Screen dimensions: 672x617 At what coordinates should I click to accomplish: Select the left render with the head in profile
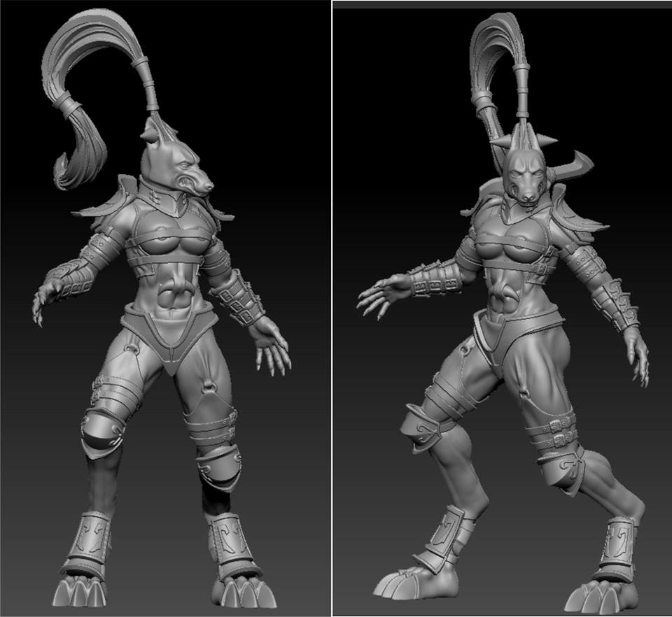point(165,308)
